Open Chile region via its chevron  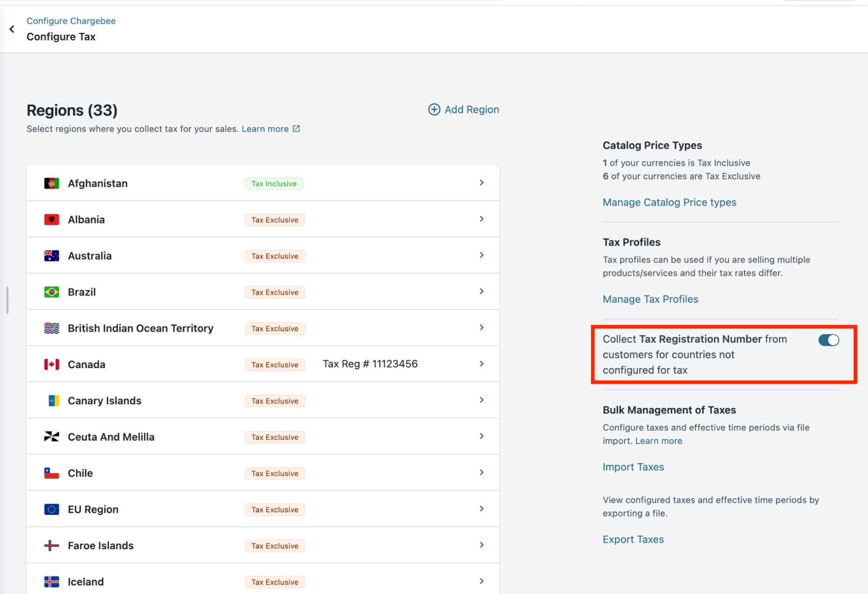tap(481, 472)
